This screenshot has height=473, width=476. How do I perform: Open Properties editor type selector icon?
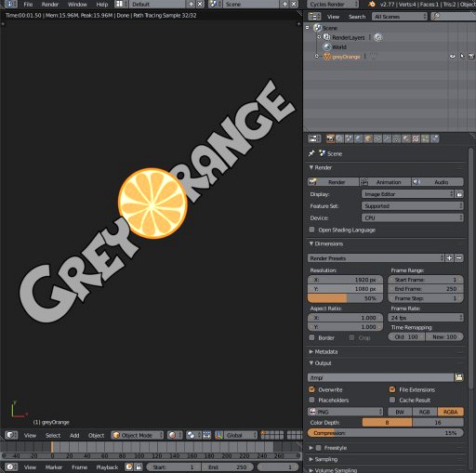click(314, 138)
